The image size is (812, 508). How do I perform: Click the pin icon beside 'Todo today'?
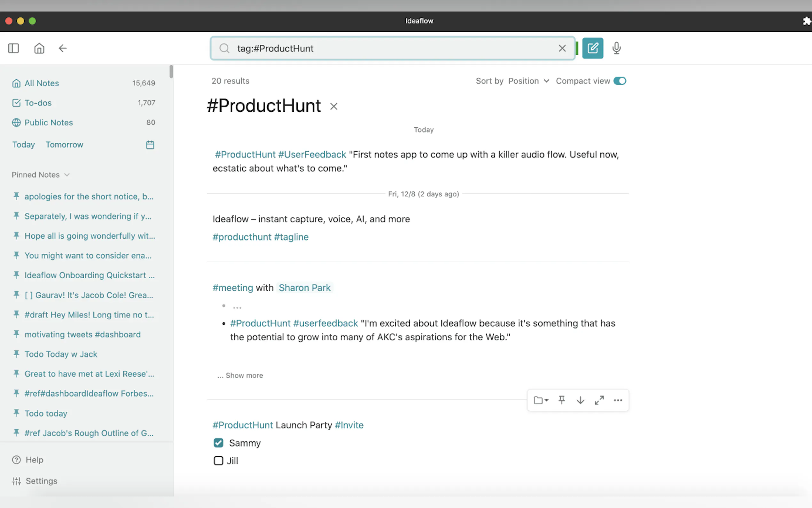(16, 413)
